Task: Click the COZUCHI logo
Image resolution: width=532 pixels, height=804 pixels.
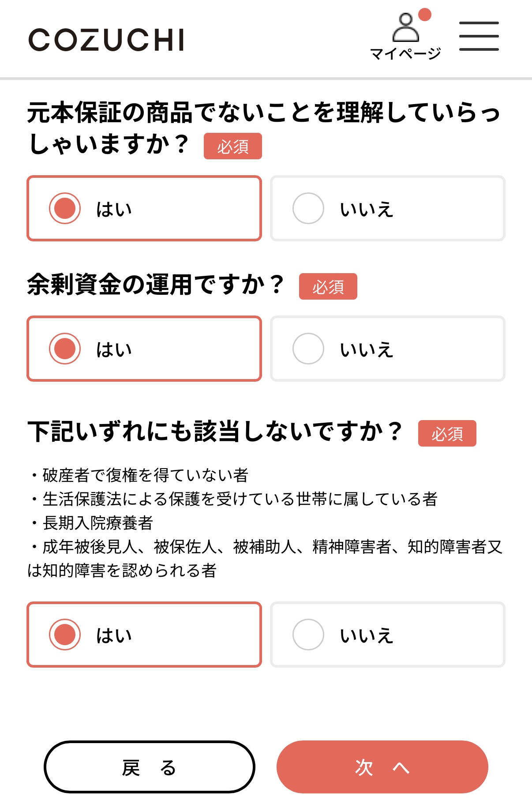Action: 106,40
